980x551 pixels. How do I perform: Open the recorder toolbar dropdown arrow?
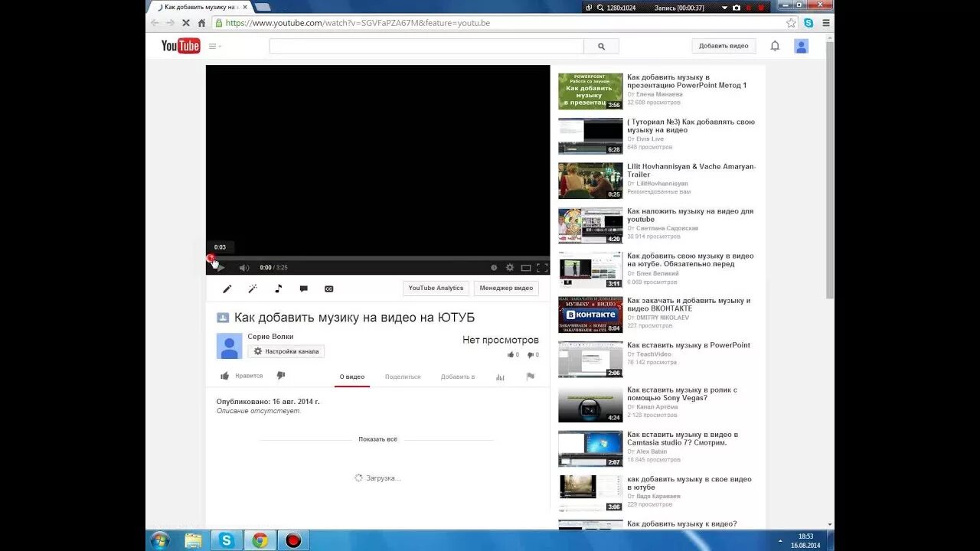pos(725,7)
